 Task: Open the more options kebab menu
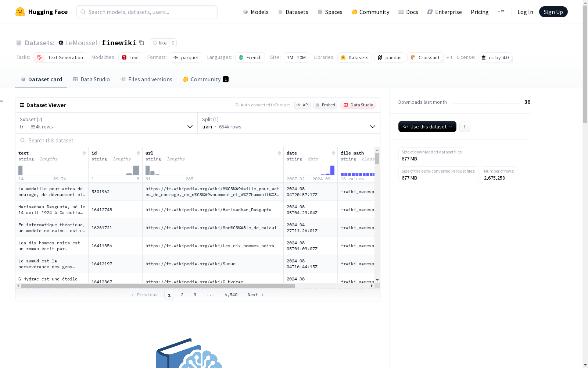tap(465, 127)
